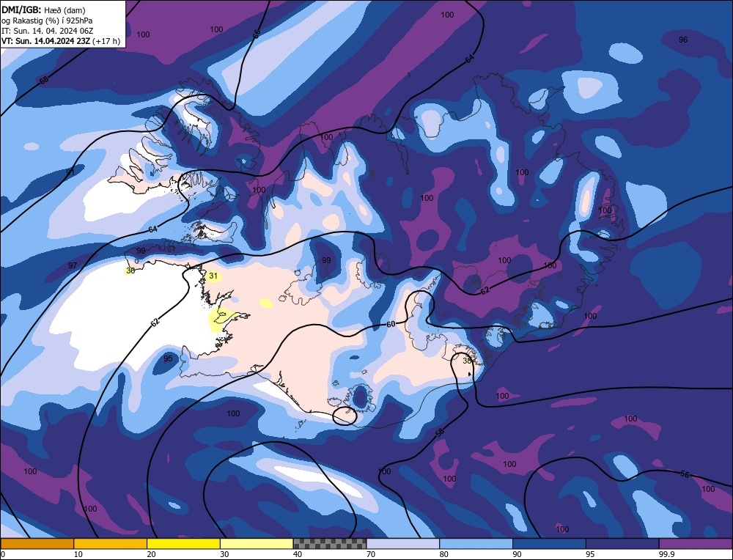Viewport: 733px width, 560px height.
Task: Click the '10' legend tick label
Action: coord(78,554)
